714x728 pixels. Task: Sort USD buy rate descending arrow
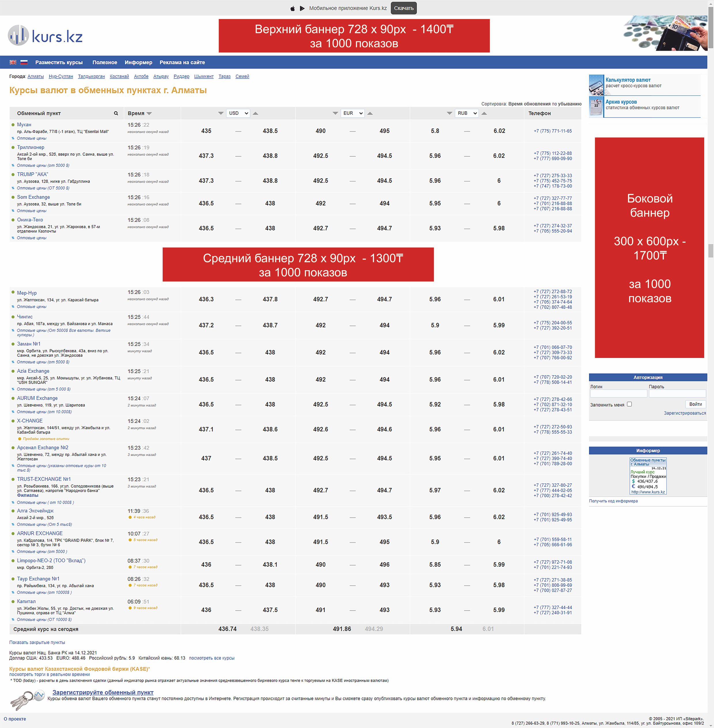point(221,113)
